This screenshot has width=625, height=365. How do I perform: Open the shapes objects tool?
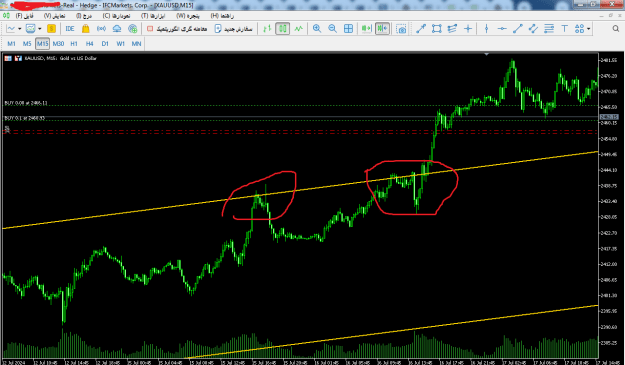click(x=580, y=29)
